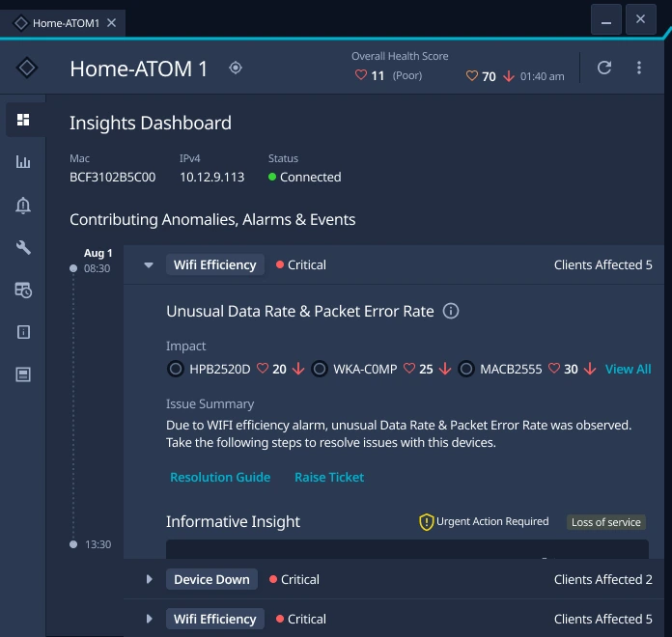Click the info icon beside Unusual Data Rate heading
This screenshot has height=637, width=672.
coord(451,311)
